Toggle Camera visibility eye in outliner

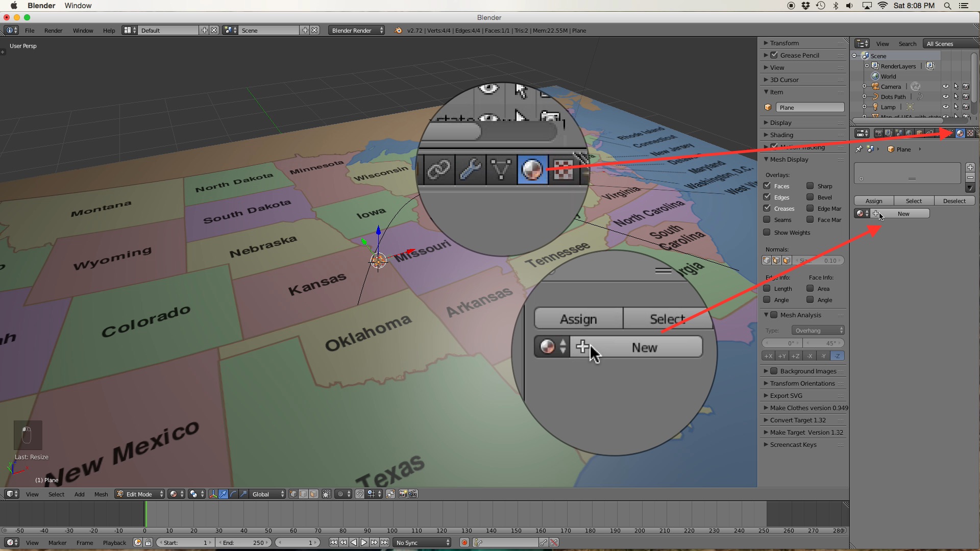(x=945, y=86)
